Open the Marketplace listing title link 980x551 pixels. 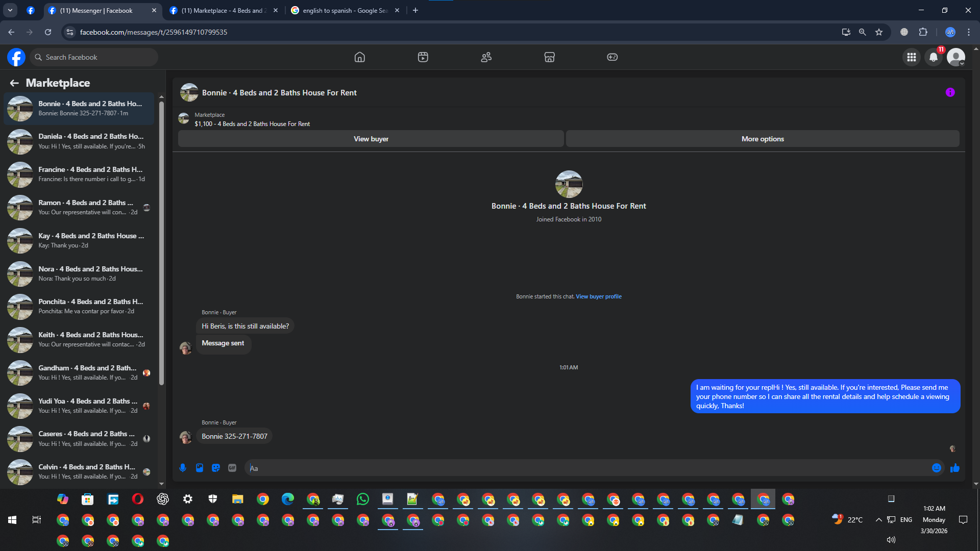252,124
